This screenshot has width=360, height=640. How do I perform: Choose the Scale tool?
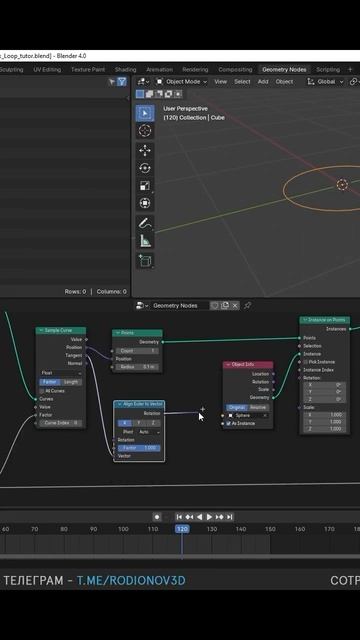point(145,186)
